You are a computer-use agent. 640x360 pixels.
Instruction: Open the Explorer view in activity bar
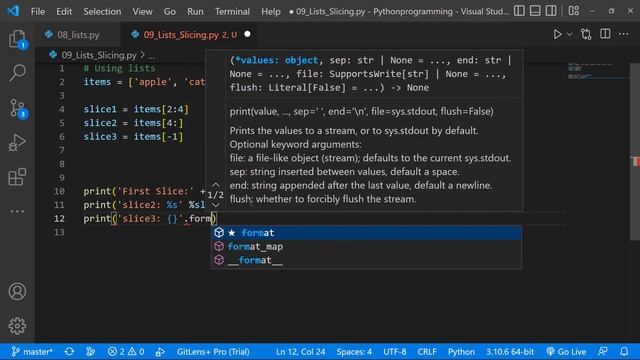17,39
